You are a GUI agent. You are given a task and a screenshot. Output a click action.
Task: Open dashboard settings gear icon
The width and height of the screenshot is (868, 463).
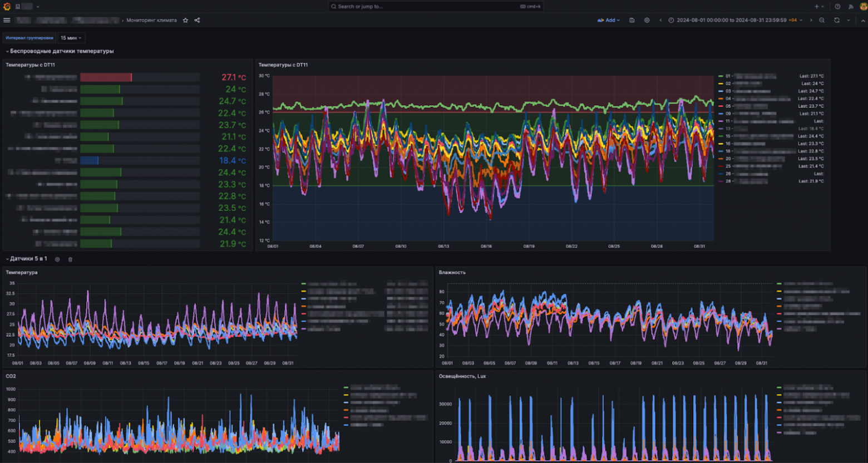(647, 20)
